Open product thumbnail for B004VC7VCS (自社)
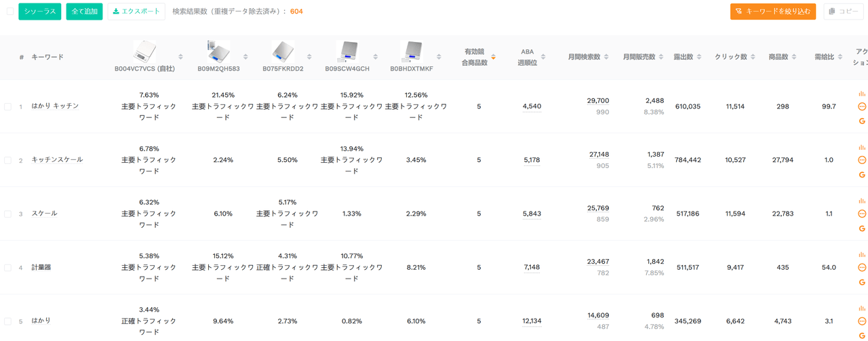868x341 pixels. 144,52
